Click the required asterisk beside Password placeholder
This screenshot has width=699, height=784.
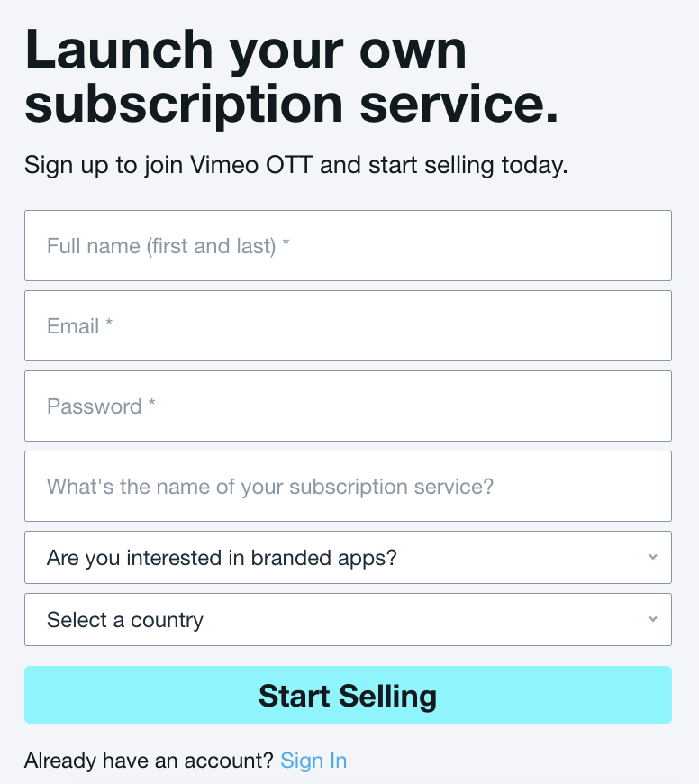pyautogui.click(x=152, y=406)
